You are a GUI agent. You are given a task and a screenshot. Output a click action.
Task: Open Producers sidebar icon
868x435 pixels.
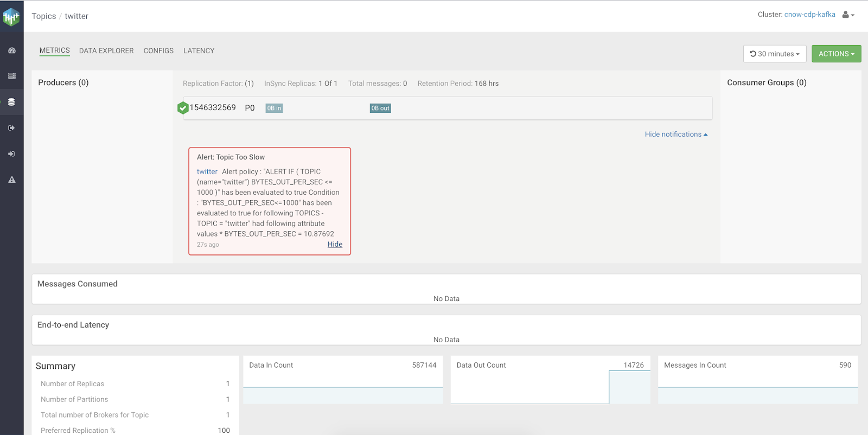coord(11,128)
